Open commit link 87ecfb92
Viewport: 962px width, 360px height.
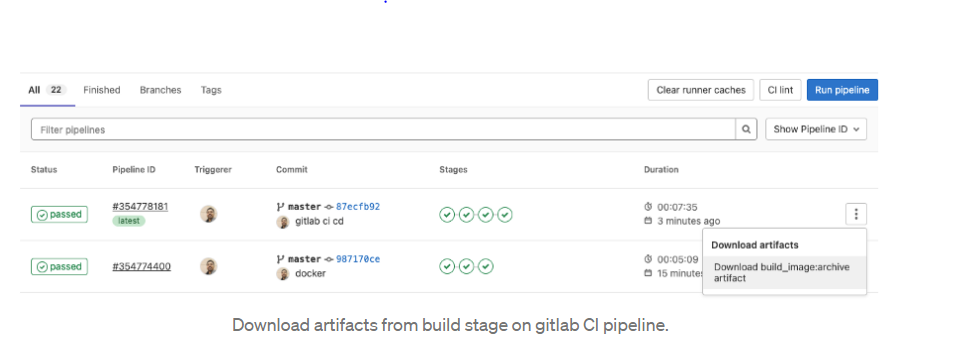[358, 207]
